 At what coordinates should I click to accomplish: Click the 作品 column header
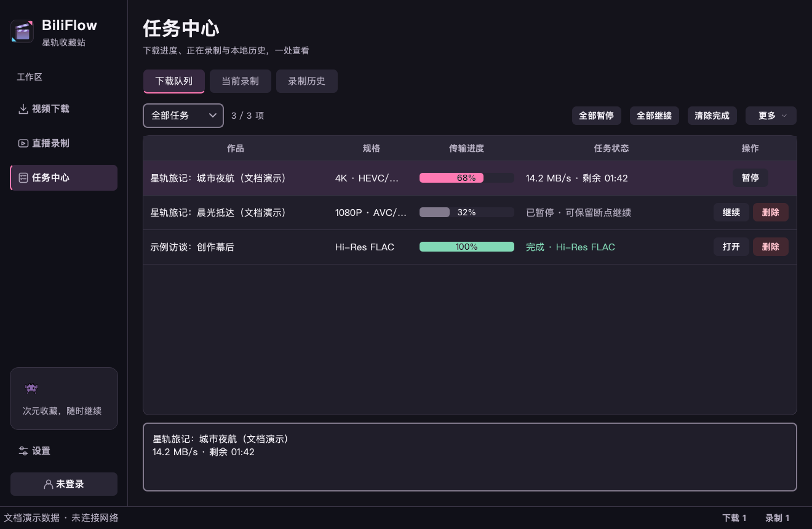236,148
